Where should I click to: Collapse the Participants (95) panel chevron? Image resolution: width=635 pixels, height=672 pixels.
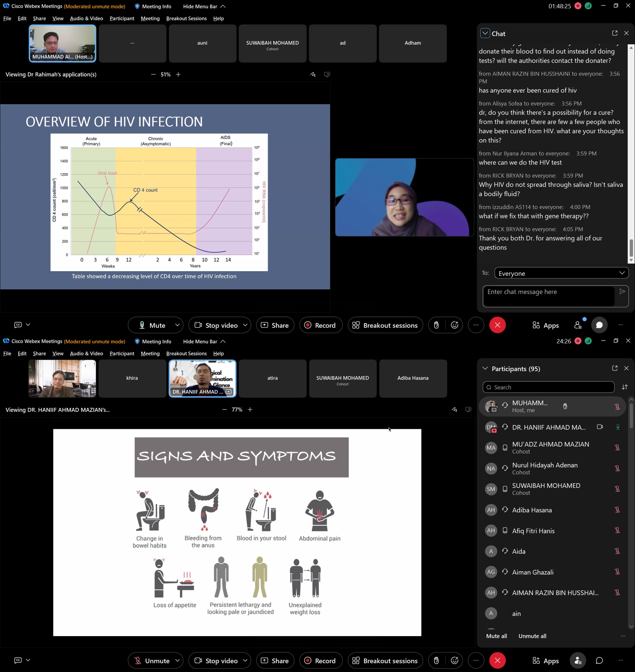pyautogui.click(x=485, y=368)
